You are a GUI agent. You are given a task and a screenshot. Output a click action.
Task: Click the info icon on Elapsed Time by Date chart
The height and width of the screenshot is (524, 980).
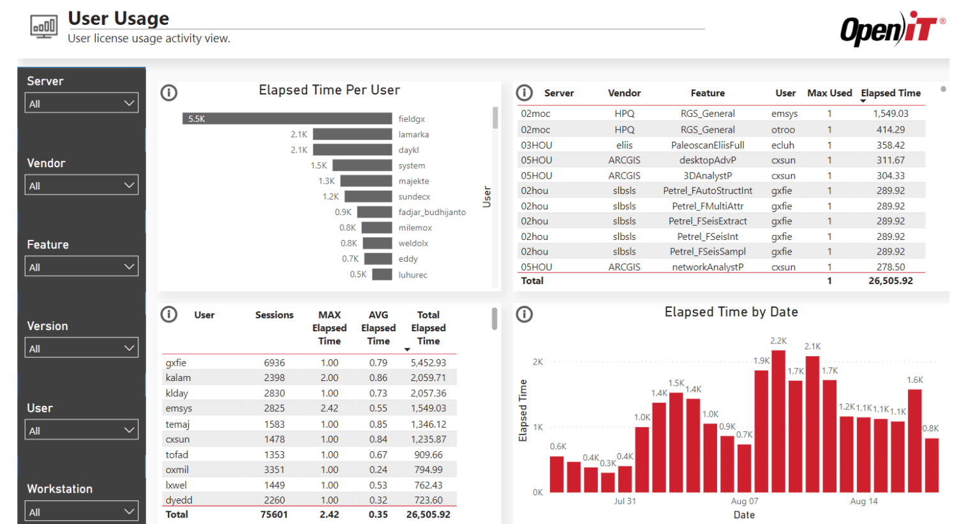click(x=524, y=314)
